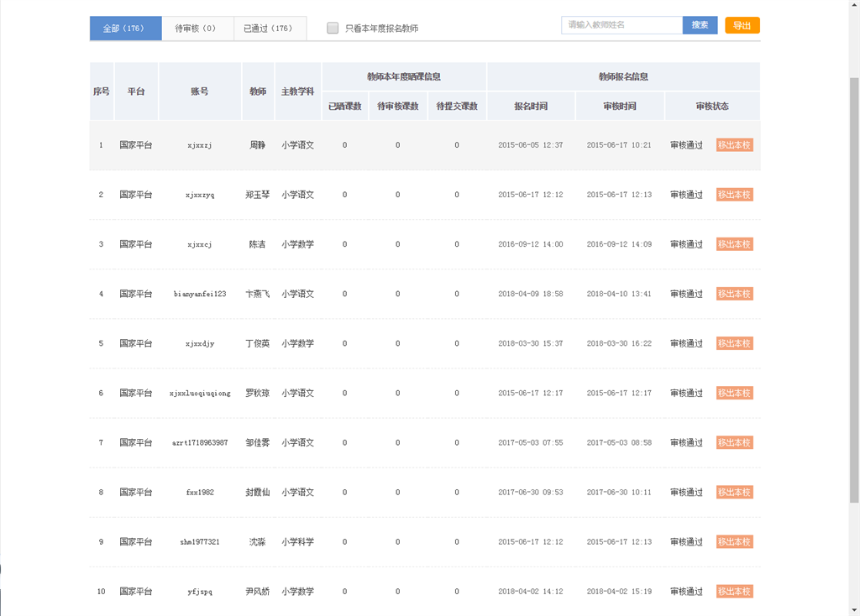Remove 丁俊英 with the 移出本校 button
The width and height of the screenshot is (860, 616).
(x=734, y=343)
